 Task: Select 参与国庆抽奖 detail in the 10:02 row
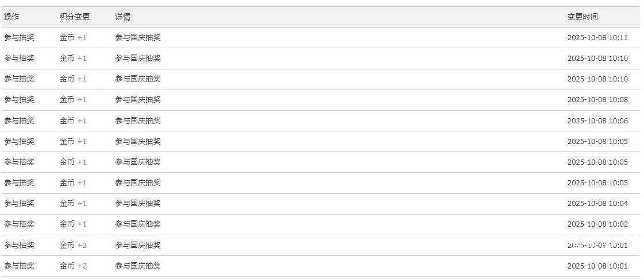coord(138,224)
